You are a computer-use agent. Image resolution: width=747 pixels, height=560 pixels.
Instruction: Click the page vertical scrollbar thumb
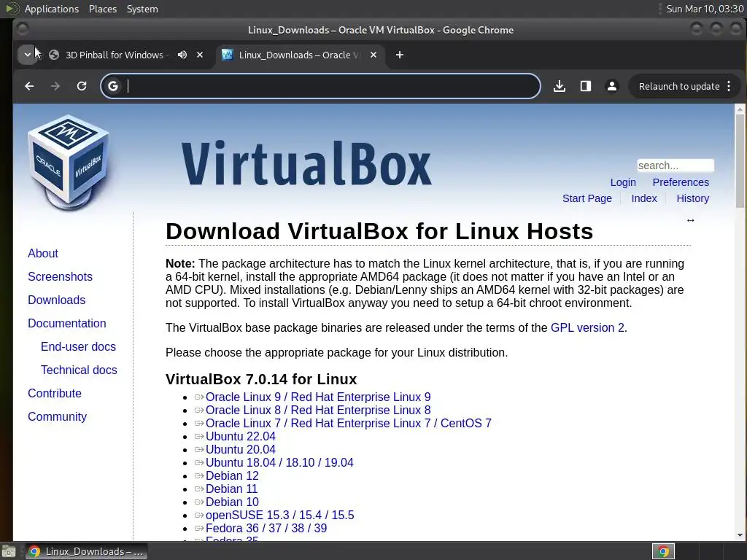pos(740,161)
